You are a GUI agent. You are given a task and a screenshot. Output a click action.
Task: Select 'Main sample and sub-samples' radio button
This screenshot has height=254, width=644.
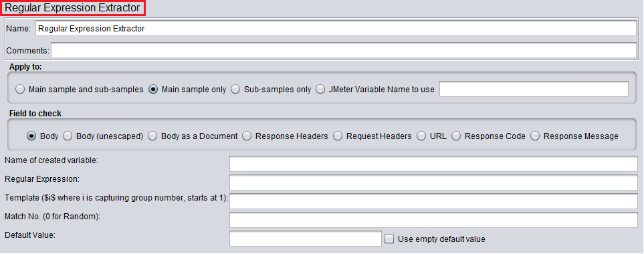(x=20, y=89)
